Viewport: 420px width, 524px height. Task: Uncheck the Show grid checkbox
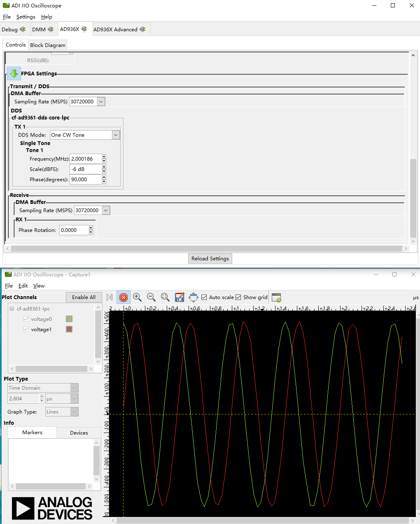(238, 297)
